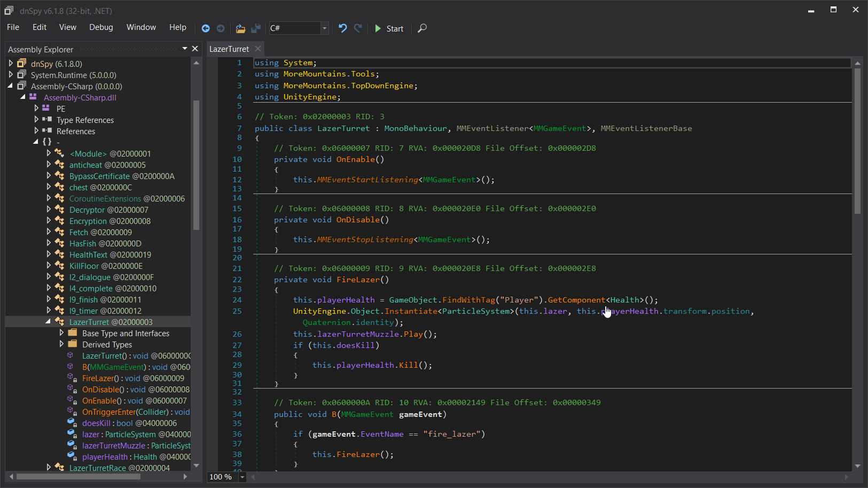The image size is (868, 488).
Task: Click the MonoBehaviour base class link
Action: [416, 128]
